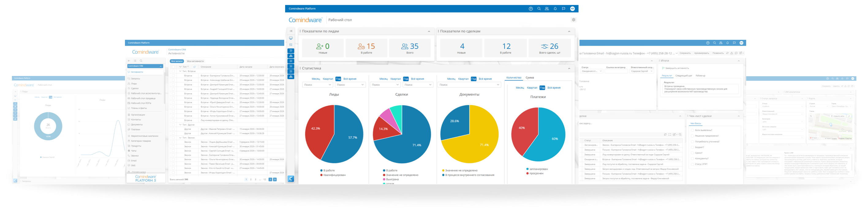868x211 pixels.
Task: Collapse the Показатели по лидам panel
Action: [x=429, y=31]
